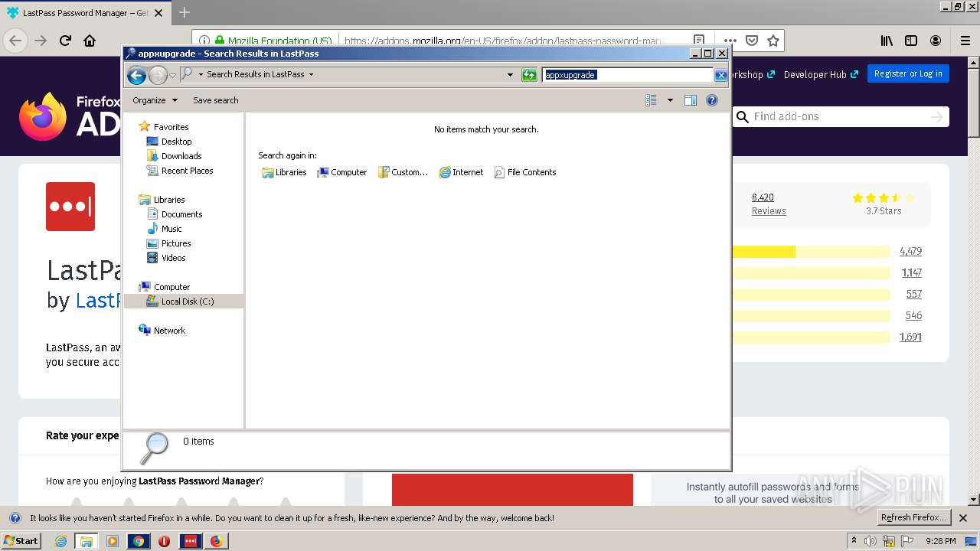Open a new Firefox tab

click(184, 12)
